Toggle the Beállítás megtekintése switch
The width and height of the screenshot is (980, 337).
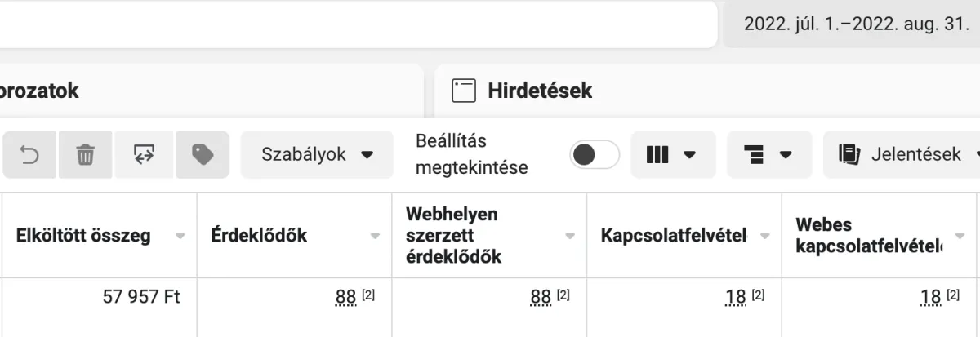(x=594, y=154)
